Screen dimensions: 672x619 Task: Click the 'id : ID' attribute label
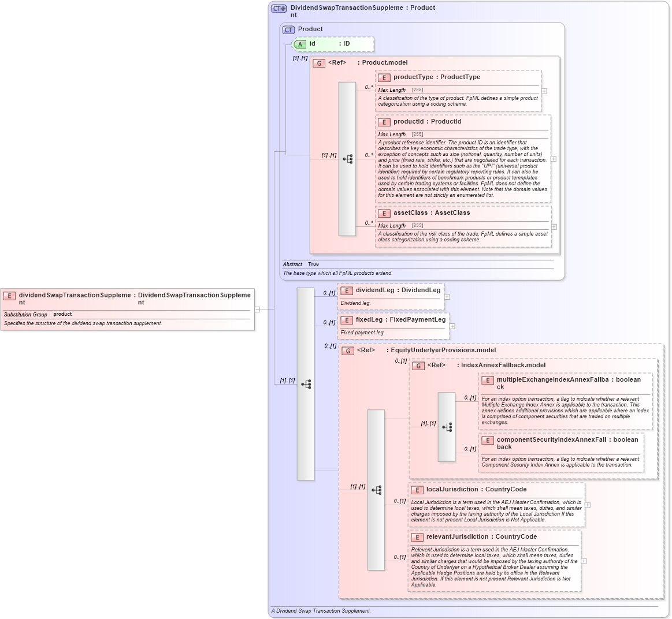coord(329,44)
